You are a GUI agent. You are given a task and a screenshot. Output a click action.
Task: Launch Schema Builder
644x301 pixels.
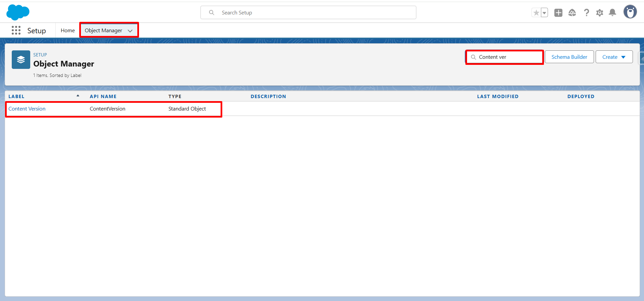point(569,57)
